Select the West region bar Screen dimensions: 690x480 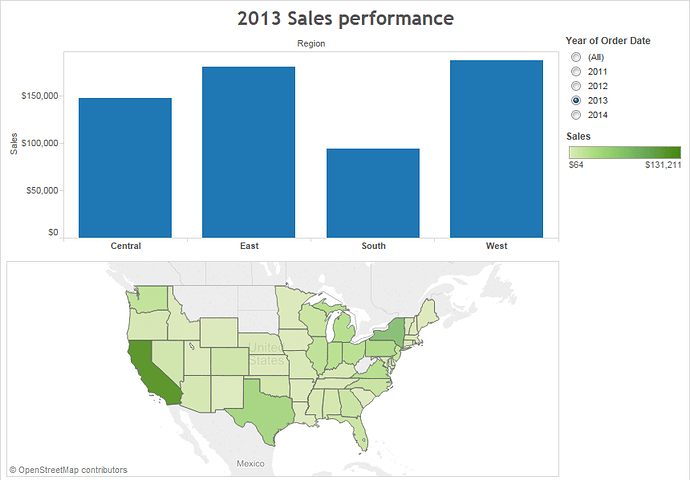tap(496, 149)
